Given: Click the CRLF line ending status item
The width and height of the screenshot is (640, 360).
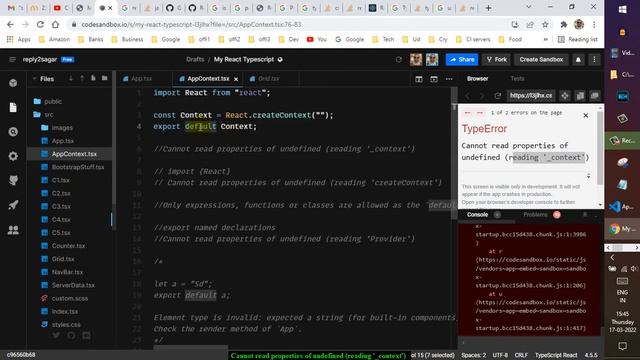Looking at the screenshot, I should 521,355.
